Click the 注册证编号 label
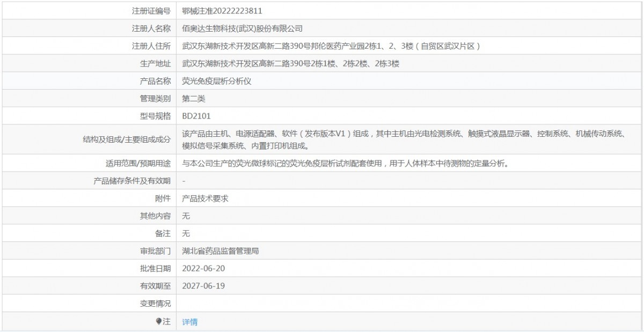The width and height of the screenshot is (644, 332). coord(151,11)
